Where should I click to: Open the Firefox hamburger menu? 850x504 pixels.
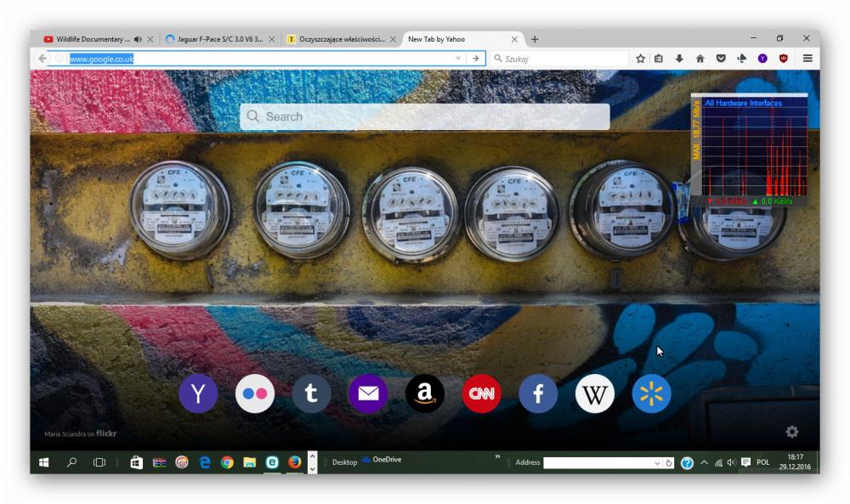[807, 59]
